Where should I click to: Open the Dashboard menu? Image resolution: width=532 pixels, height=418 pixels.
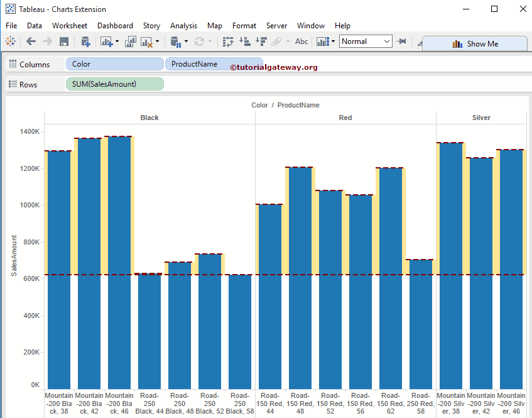[115, 26]
